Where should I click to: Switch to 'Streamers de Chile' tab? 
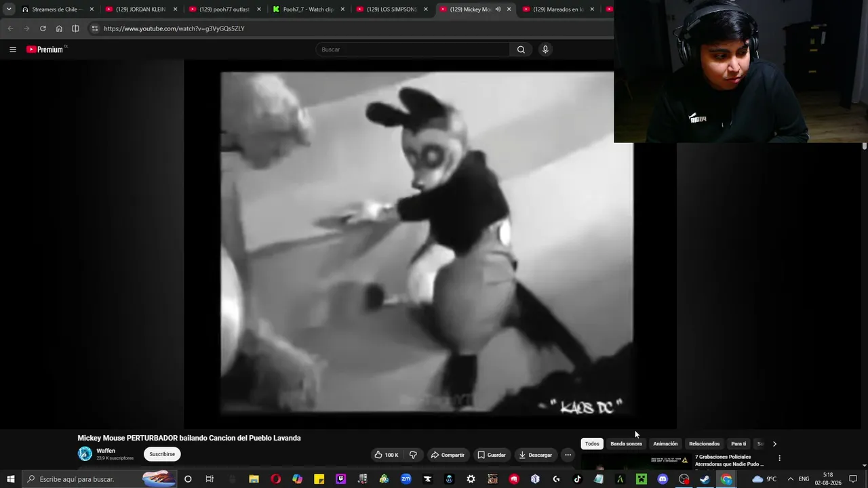58,9
